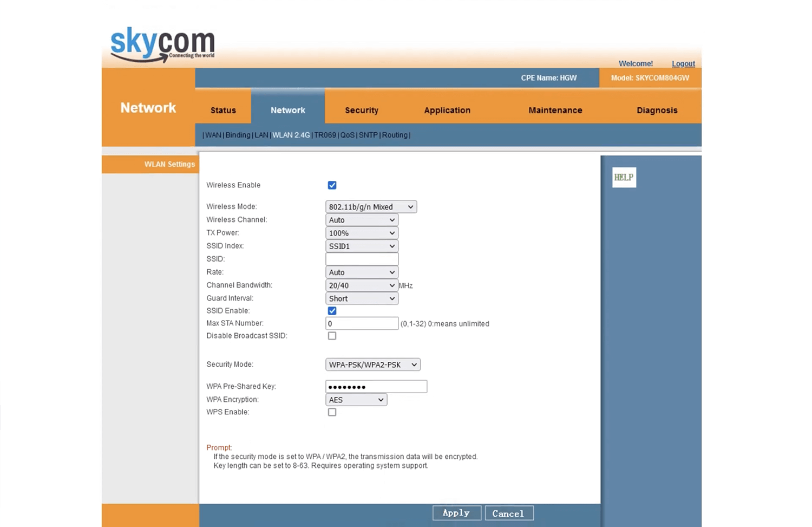The height and width of the screenshot is (527, 812).
Task: Select the WPA Encryption dropdown
Action: [356, 400]
